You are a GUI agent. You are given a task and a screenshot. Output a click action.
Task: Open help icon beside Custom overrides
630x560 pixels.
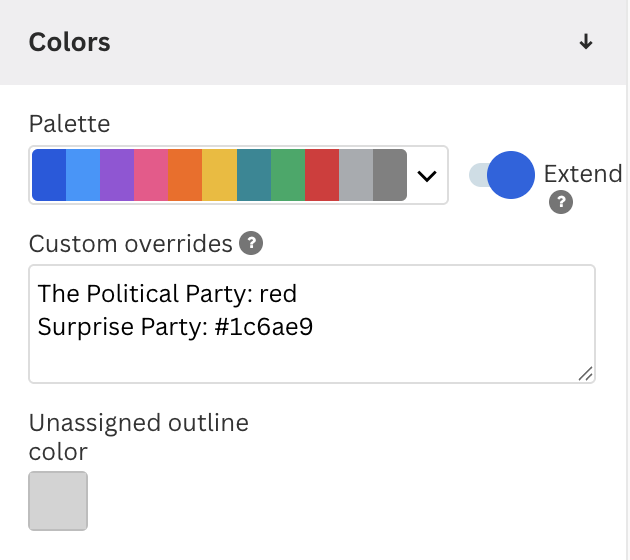click(x=251, y=243)
